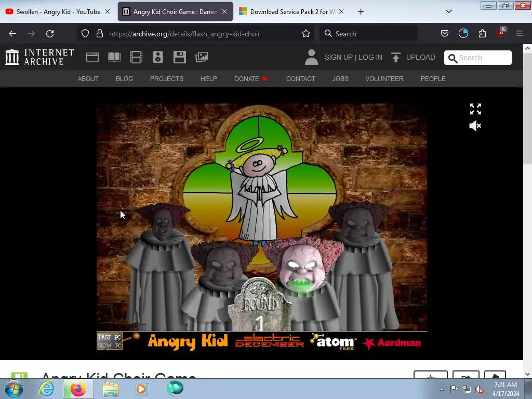Screen dimensions: 532x399
Task: Click the upload arrow icon
Action: point(395,57)
